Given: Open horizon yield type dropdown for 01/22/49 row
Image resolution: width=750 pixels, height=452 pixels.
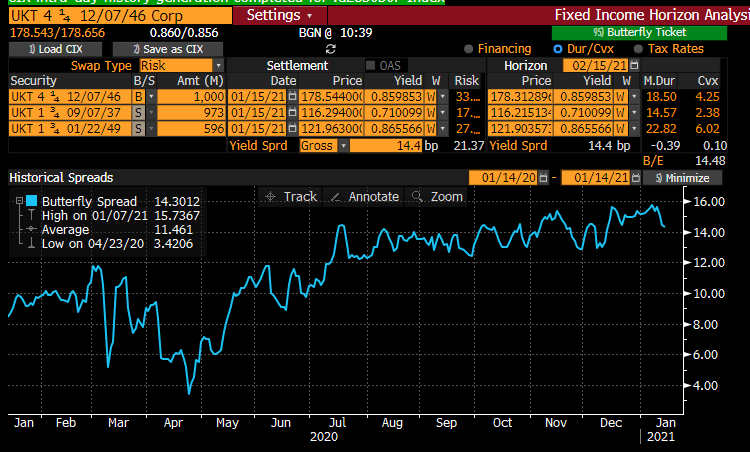Looking at the screenshot, I should pyautogui.click(x=634, y=129).
